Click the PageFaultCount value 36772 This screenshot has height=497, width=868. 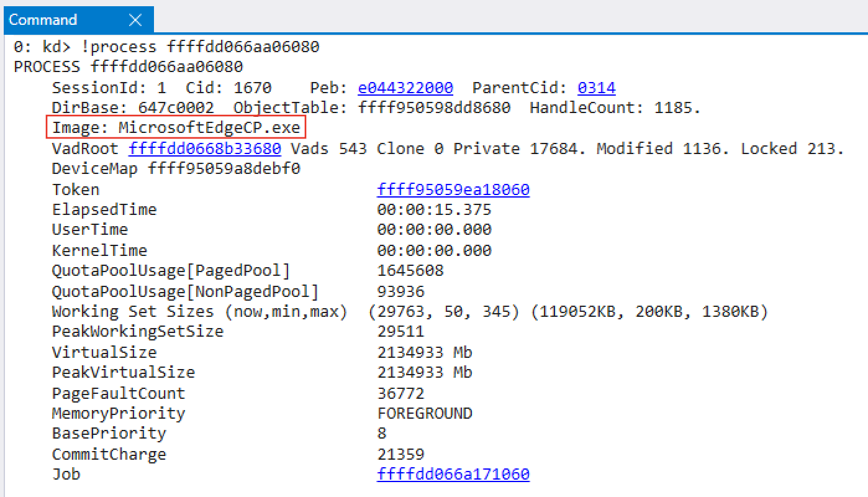point(400,393)
